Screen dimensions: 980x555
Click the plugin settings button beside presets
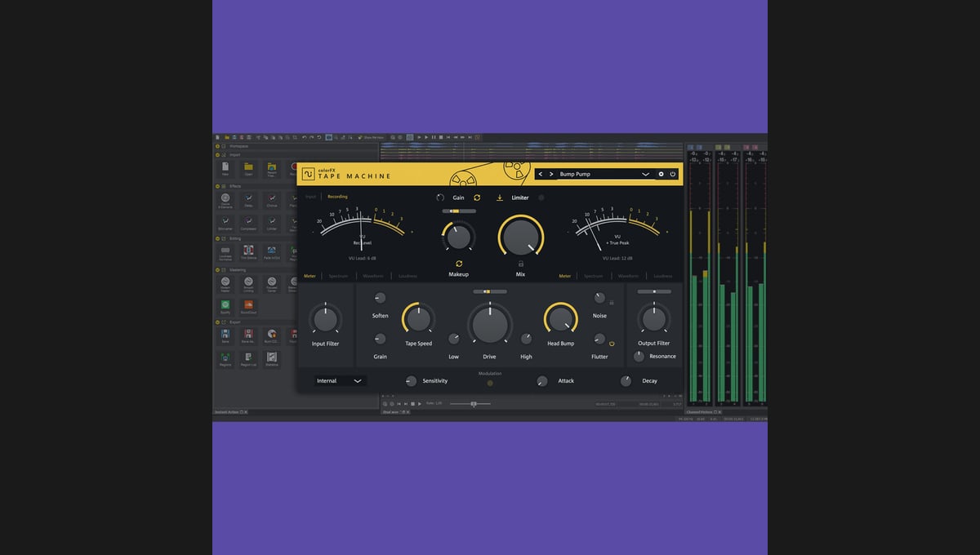pyautogui.click(x=661, y=174)
